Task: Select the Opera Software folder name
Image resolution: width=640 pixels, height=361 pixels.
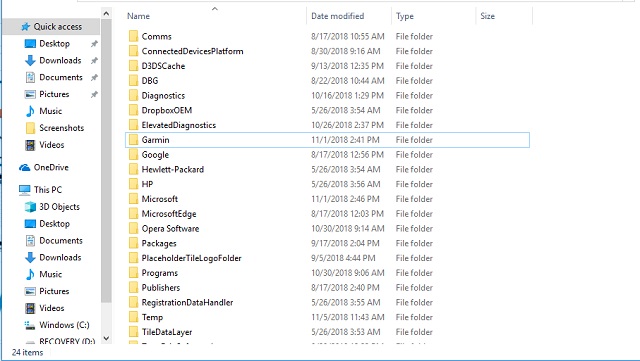Action: pos(170,228)
